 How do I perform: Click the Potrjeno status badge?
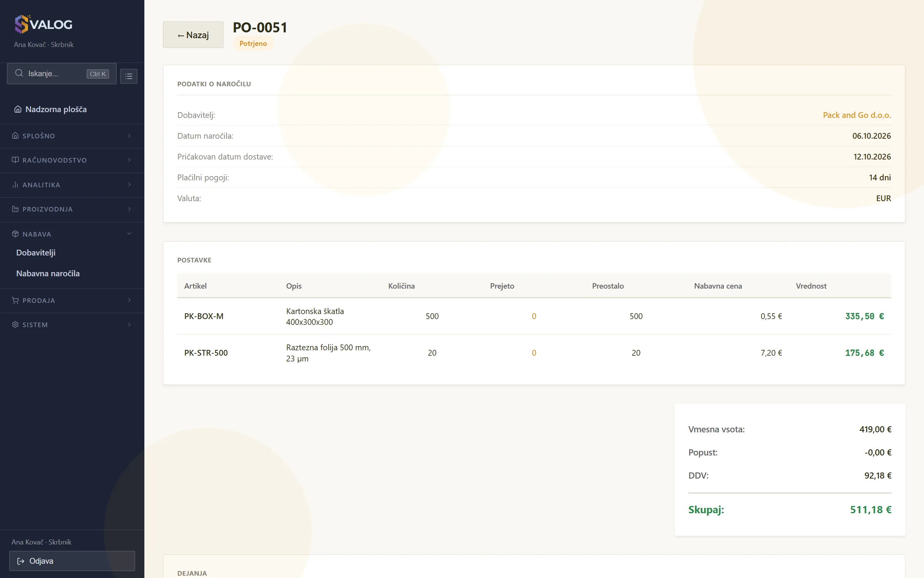click(253, 44)
